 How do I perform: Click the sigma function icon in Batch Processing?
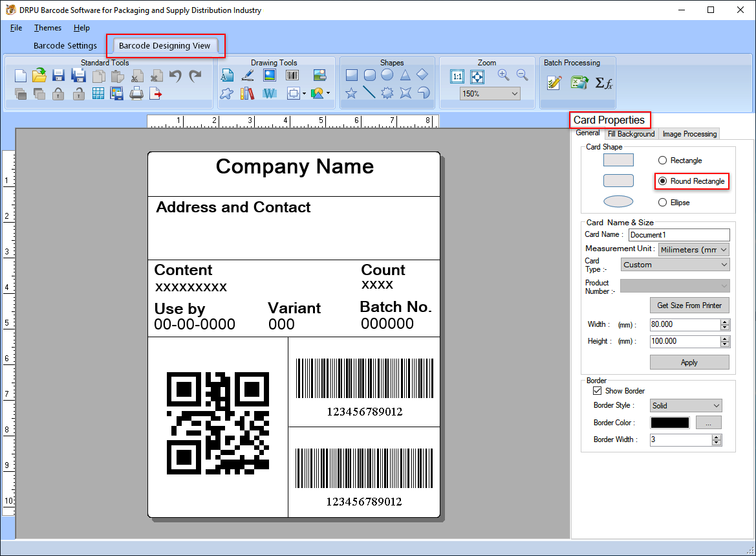point(604,83)
